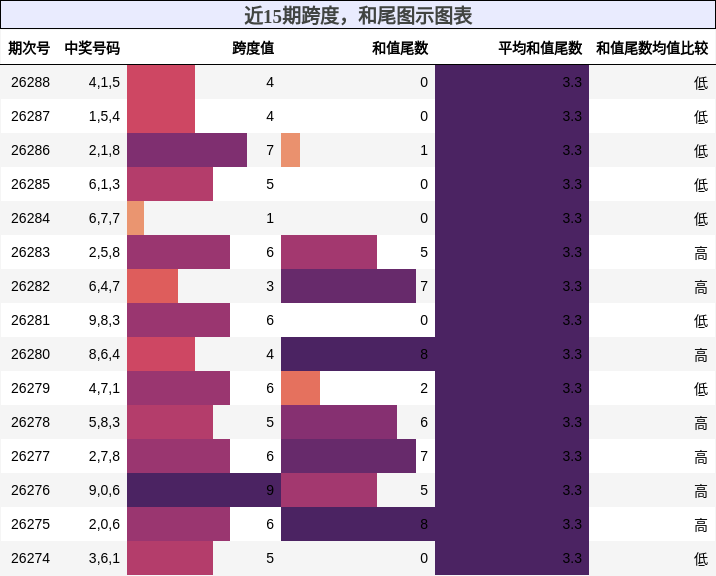716x576 pixels.
Task: Click winning numbers 2,0,6
Action: pyautogui.click(x=104, y=524)
